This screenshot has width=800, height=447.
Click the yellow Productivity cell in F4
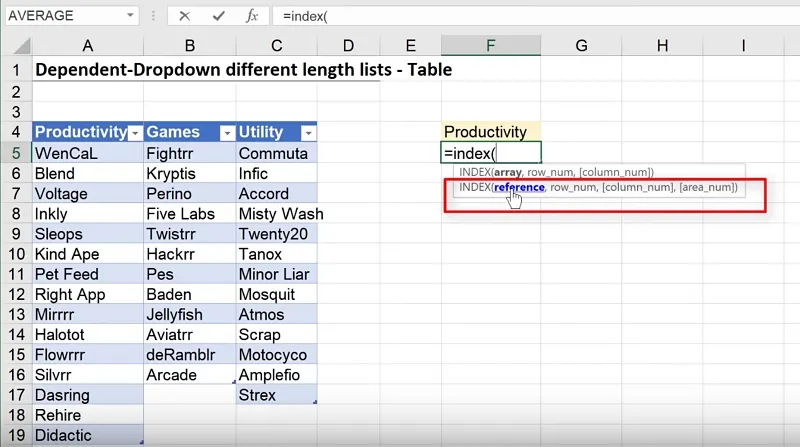click(x=490, y=132)
